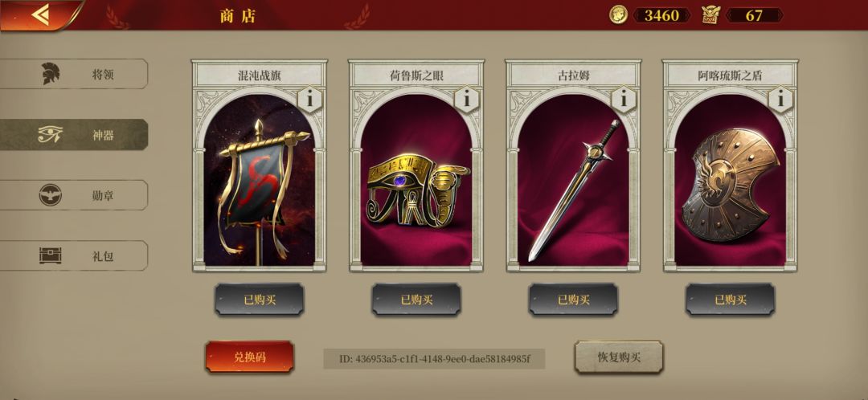Screen dimensions: 868x400
Task: Select the 将领 generals tab
Action: pyautogui.click(x=74, y=74)
